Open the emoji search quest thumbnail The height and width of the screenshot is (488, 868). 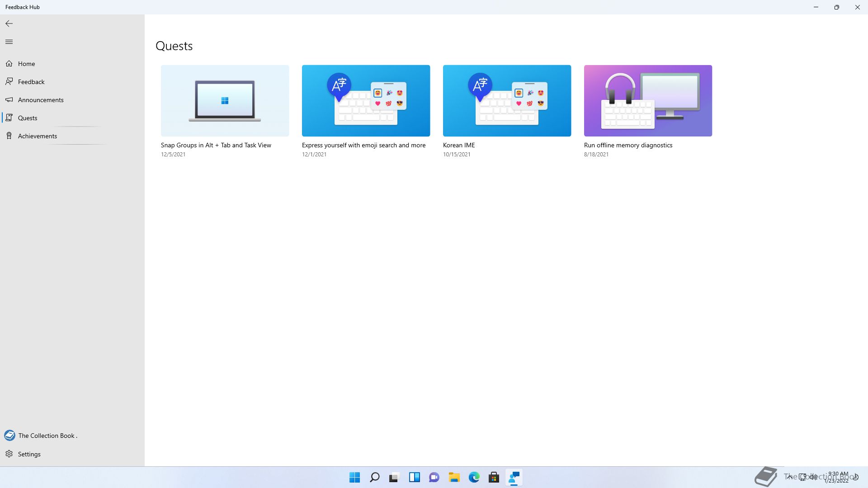[366, 101]
